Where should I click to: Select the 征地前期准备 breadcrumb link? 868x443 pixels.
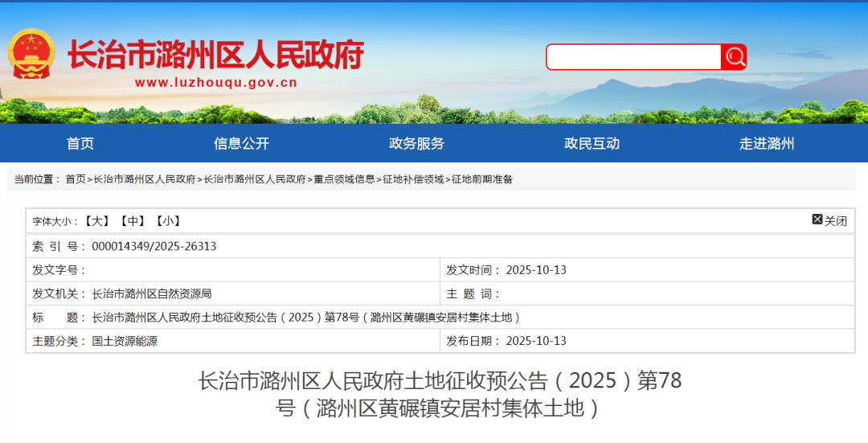point(482,179)
